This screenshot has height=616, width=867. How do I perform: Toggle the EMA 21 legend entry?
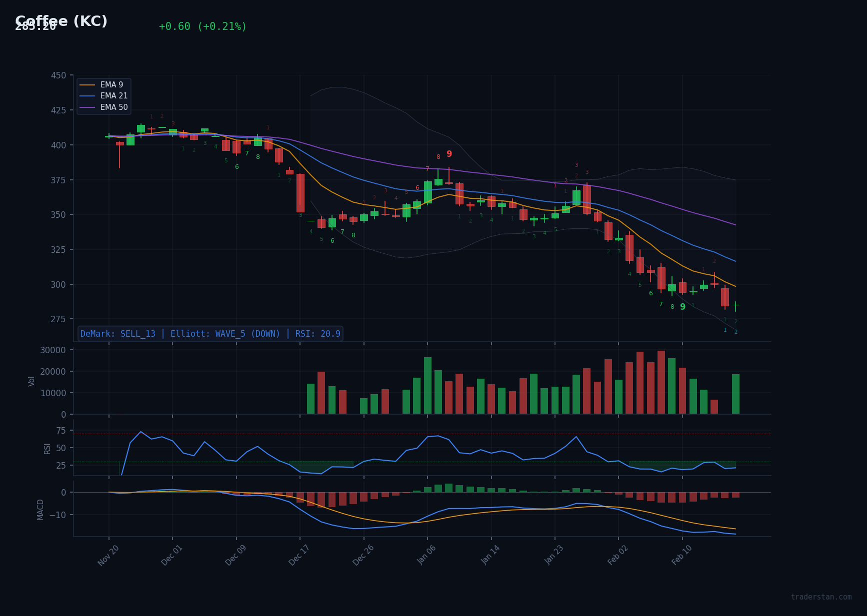[113, 96]
